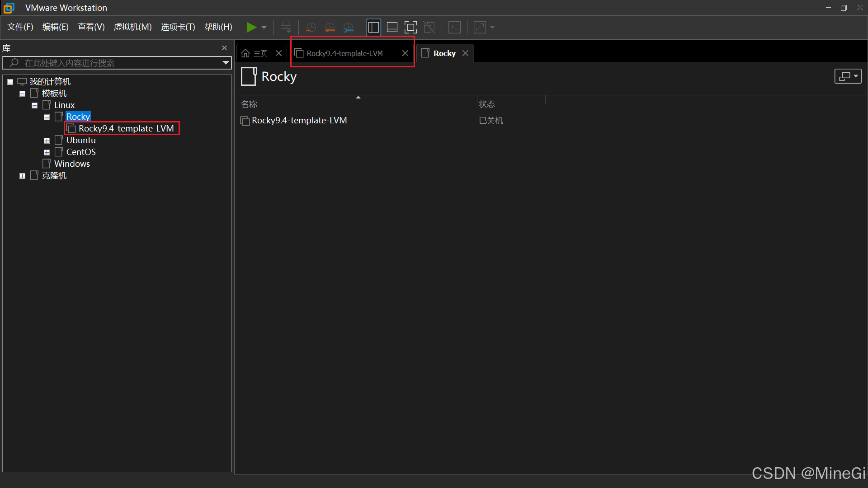Open the view options dropdown at top right
The image size is (868, 488).
[x=848, y=76]
